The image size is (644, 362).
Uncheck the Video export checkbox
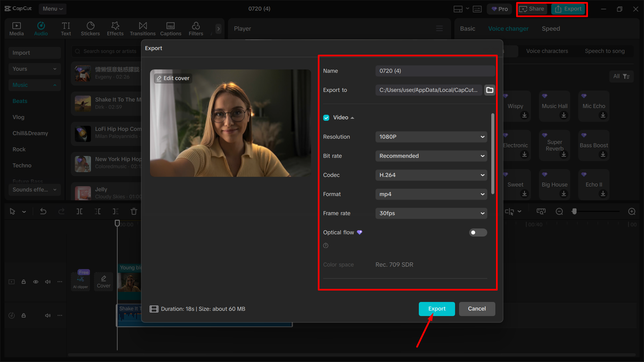pyautogui.click(x=326, y=117)
